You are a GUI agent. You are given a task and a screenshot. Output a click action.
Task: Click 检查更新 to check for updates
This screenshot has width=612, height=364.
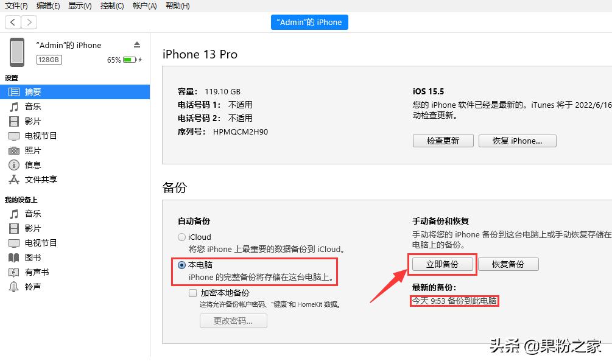coord(443,141)
